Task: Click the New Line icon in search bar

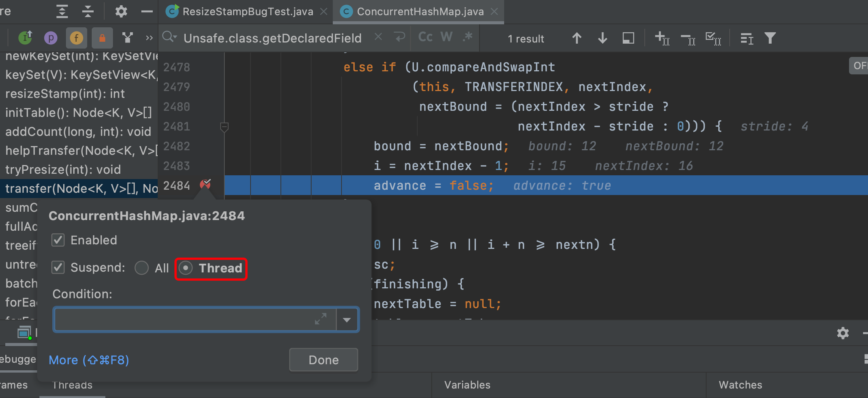Action: (x=400, y=37)
